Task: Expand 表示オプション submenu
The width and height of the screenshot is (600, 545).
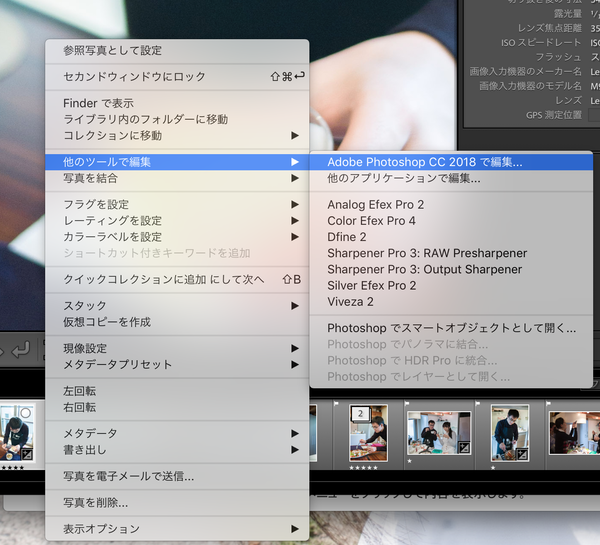Action: click(x=177, y=529)
